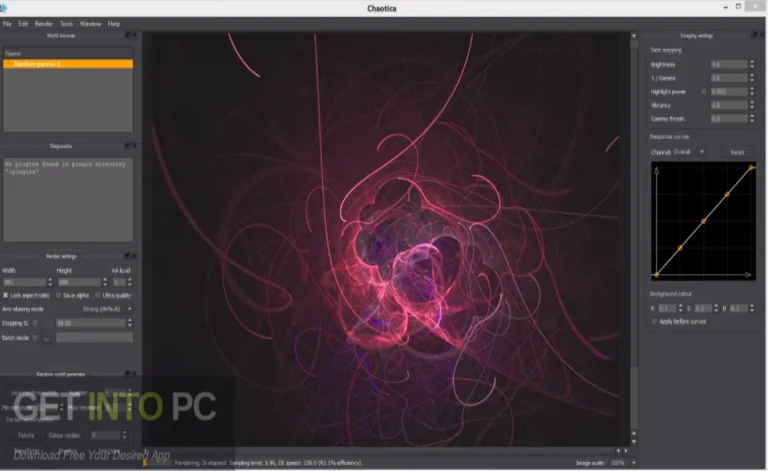Click the Stopping SL value field
The height and width of the screenshot is (471, 768).
click(x=91, y=323)
